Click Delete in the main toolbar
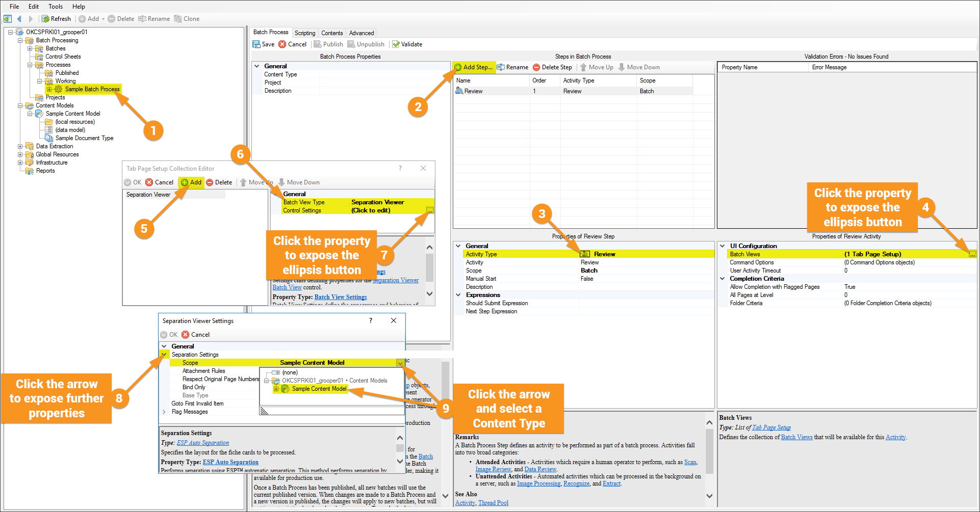The image size is (980, 512). pos(121,19)
